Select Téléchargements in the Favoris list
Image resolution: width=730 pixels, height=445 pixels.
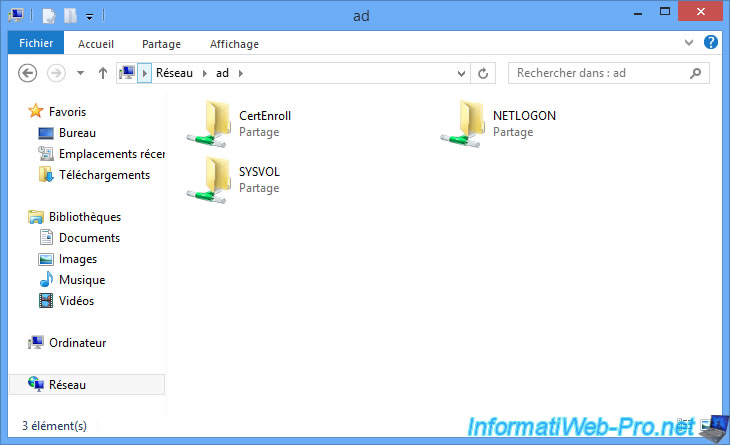(x=104, y=175)
